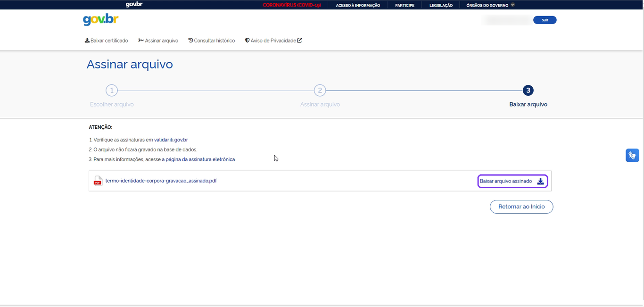This screenshot has height=307, width=644.
Task: Download the signed file via Baixar arquivo assinado
Action: tap(512, 181)
